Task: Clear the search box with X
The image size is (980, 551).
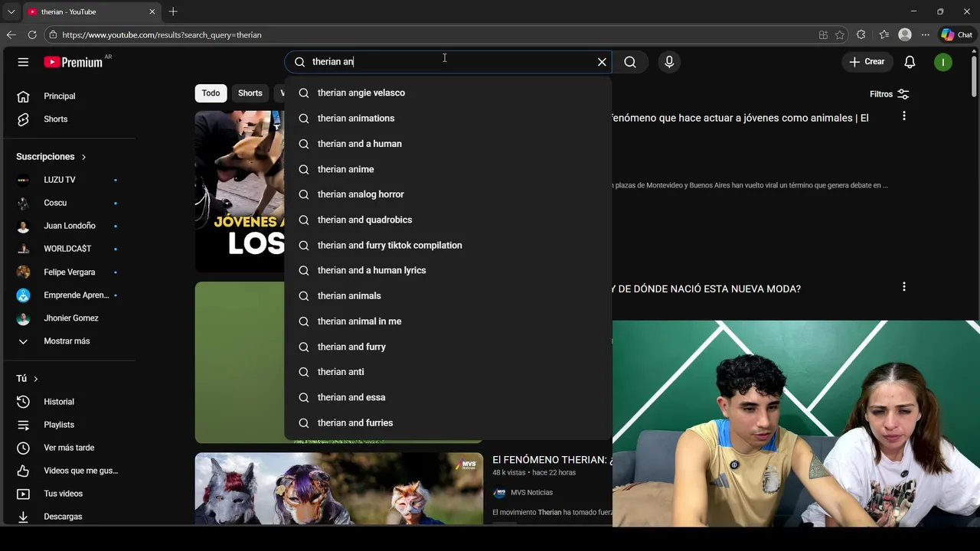Action: pyautogui.click(x=602, y=62)
